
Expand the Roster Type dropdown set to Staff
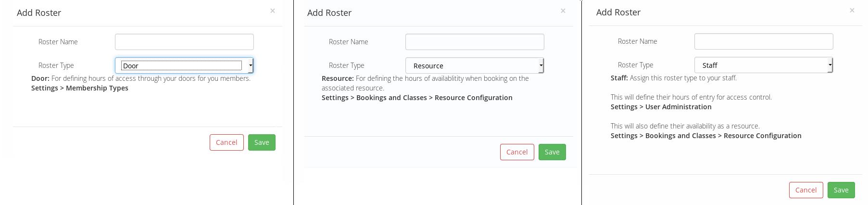[764, 65]
